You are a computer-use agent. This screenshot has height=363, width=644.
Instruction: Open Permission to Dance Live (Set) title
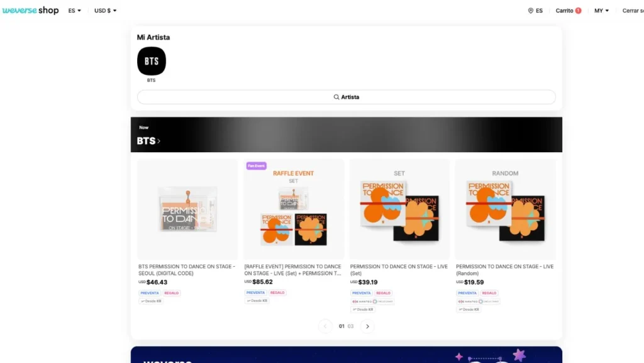[x=399, y=270]
